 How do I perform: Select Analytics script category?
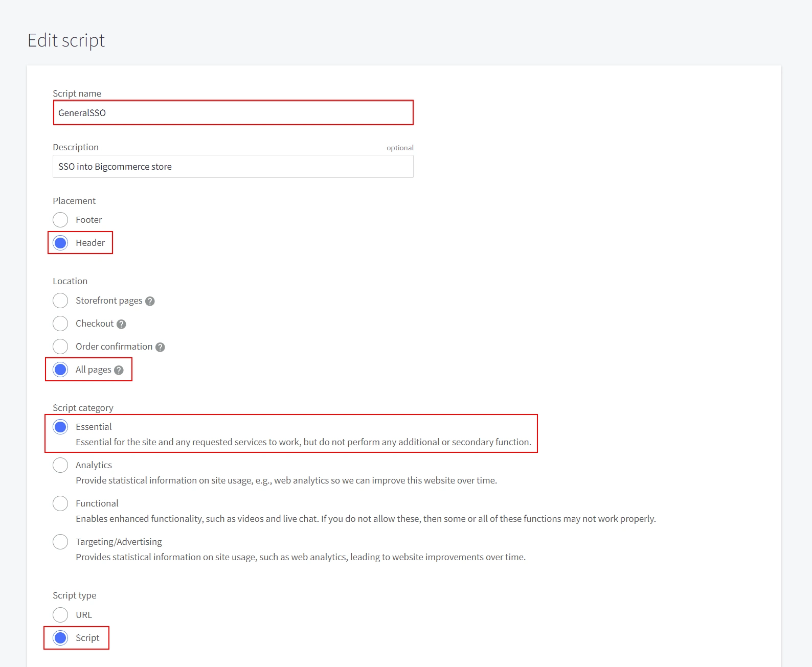tap(60, 465)
